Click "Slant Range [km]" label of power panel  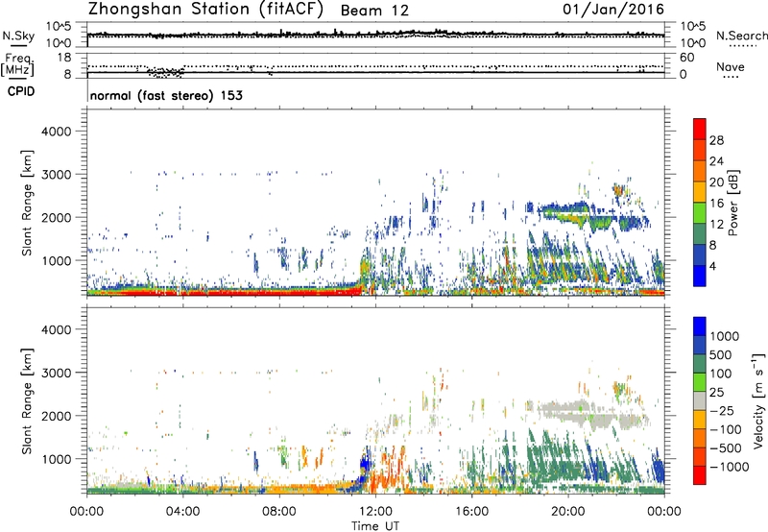(x=27, y=203)
